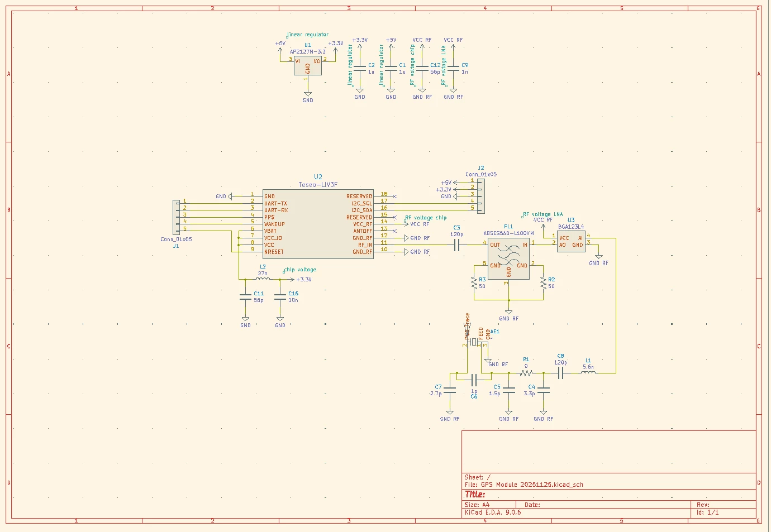Click the 'Date:' field in title block
This screenshot has height=532, width=771.
pos(532,505)
